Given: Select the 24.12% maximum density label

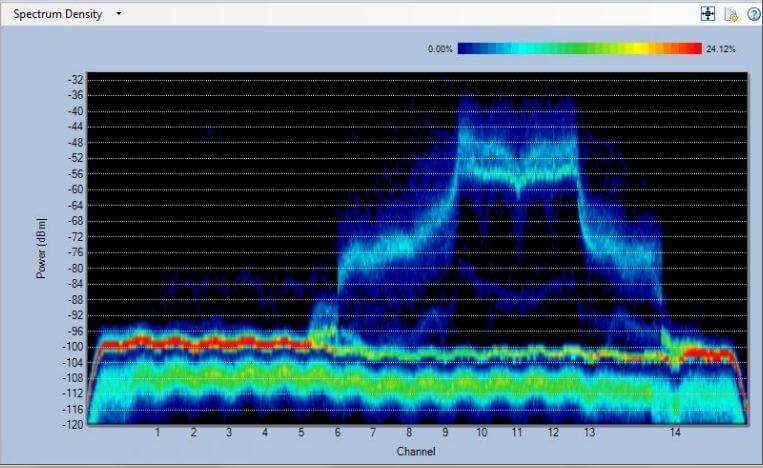Looking at the screenshot, I should pyautogui.click(x=720, y=48).
